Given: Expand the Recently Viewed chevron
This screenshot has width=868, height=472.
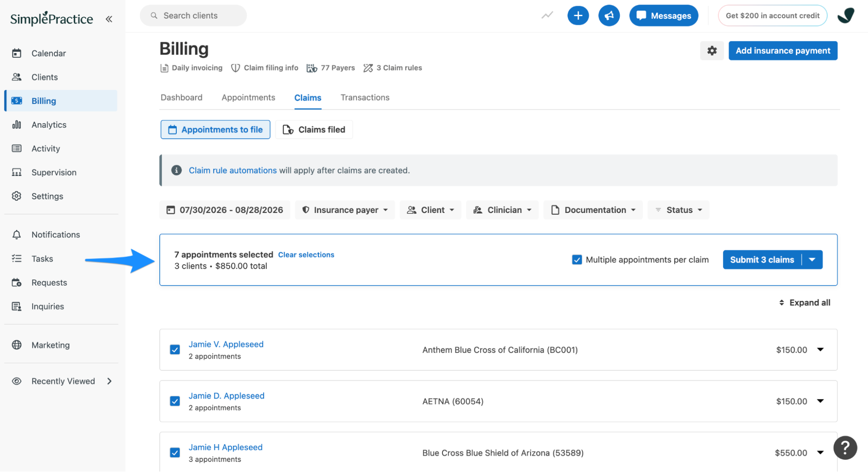Looking at the screenshot, I should (109, 381).
